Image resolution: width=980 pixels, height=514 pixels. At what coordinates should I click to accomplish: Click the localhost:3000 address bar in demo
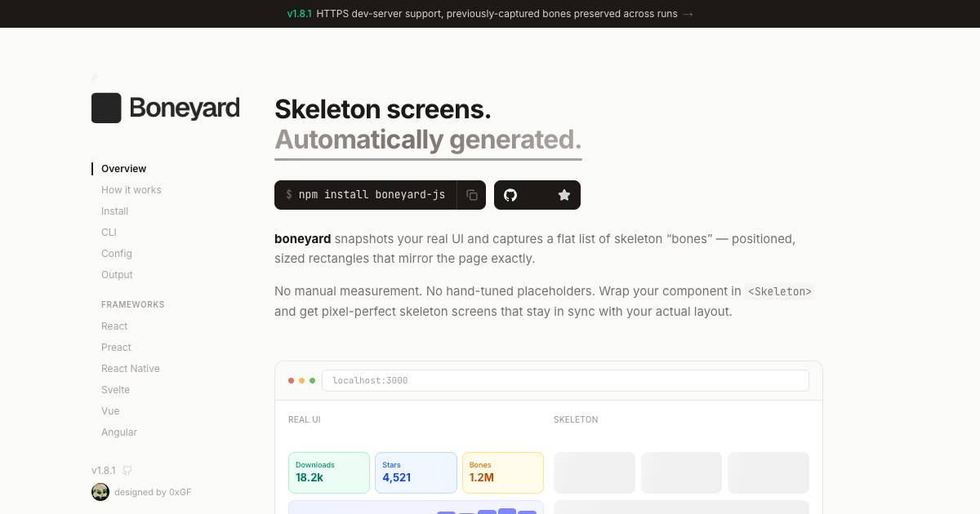[565, 380]
